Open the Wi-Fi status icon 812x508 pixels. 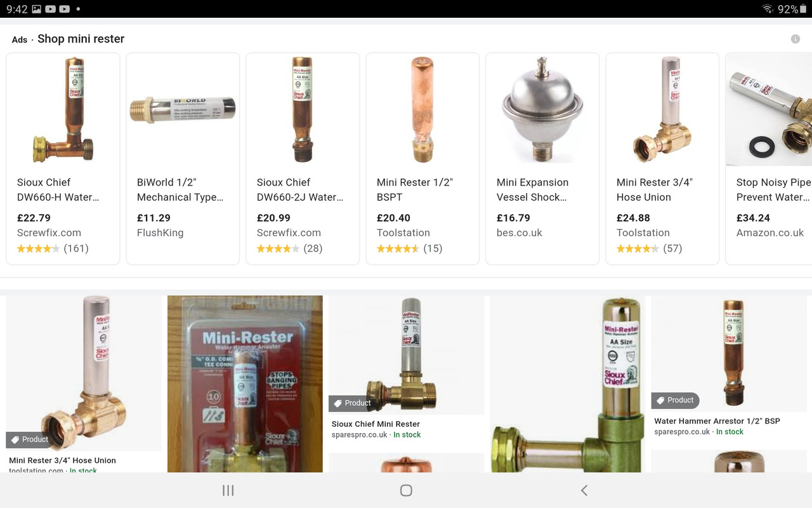tap(768, 9)
